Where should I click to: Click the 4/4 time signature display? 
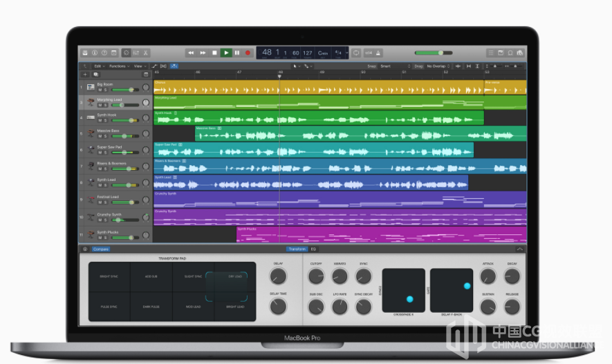(x=338, y=53)
